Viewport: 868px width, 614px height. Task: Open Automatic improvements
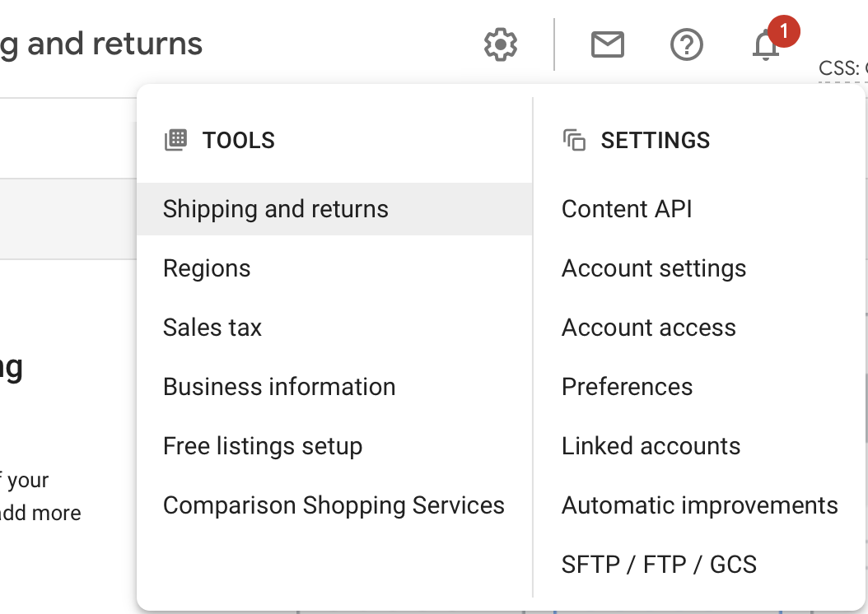(699, 505)
